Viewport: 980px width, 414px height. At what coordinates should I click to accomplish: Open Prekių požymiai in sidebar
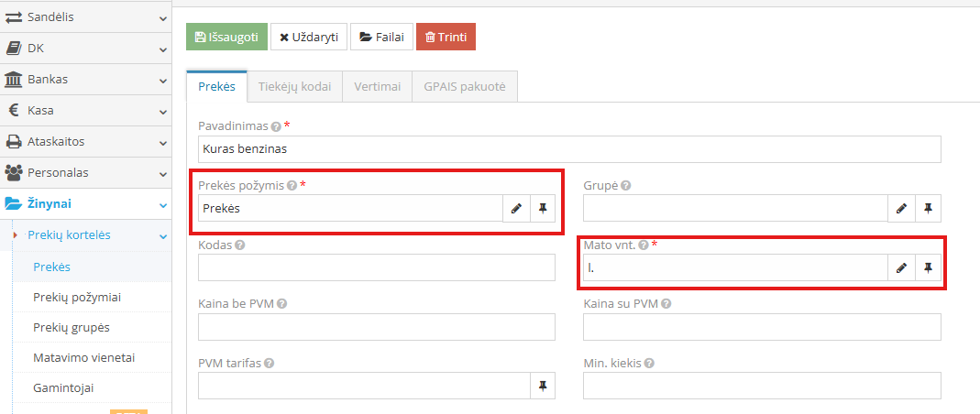tap(77, 298)
